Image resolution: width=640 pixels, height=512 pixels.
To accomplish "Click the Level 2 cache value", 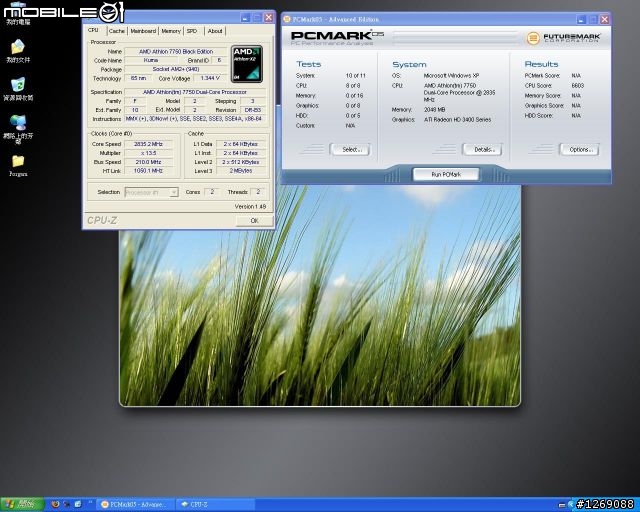I will (240, 162).
